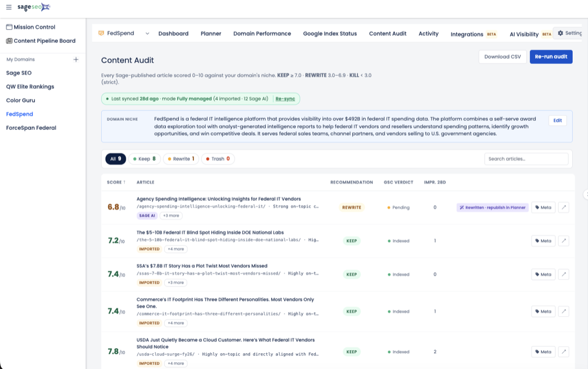588x369 pixels.
Task: Filter articles by Keep
Action: click(145, 159)
